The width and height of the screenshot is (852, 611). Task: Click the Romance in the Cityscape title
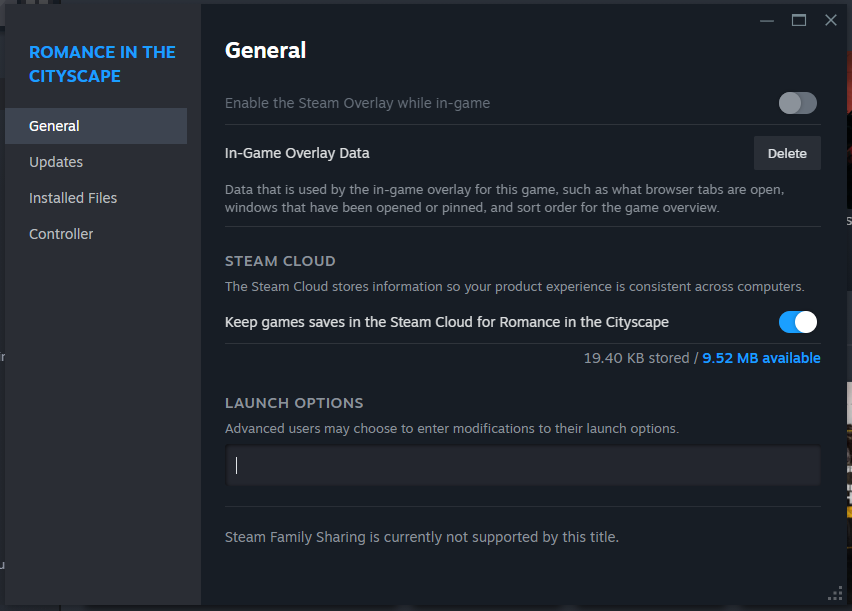[102, 64]
